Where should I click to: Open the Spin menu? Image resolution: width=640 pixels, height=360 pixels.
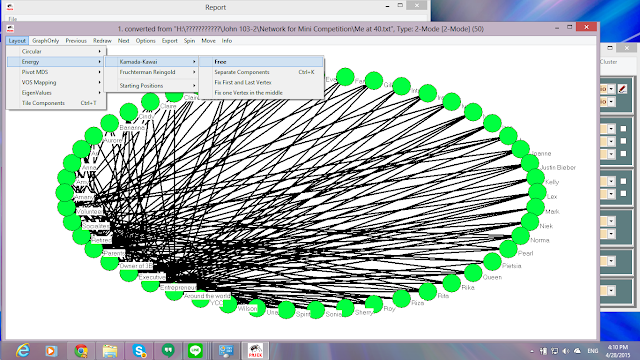[189, 41]
